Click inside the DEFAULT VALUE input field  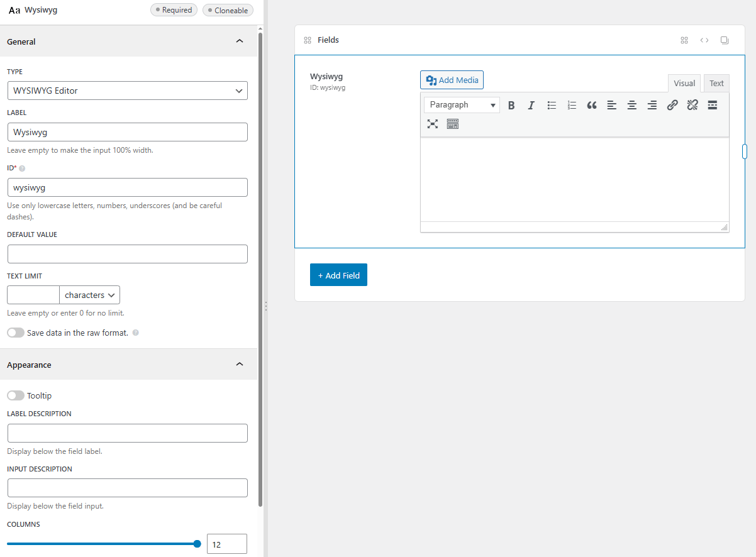(x=127, y=253)
